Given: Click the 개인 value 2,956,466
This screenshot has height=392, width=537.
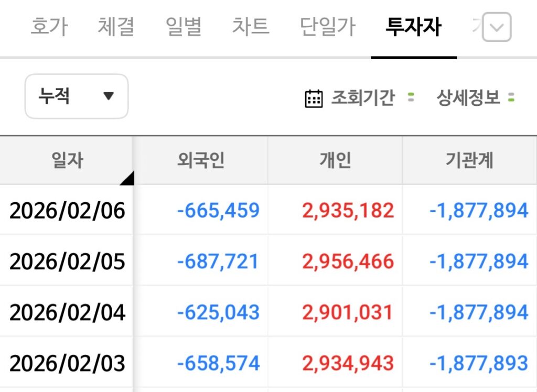Looking at the screenshot, I should (348, 262).
